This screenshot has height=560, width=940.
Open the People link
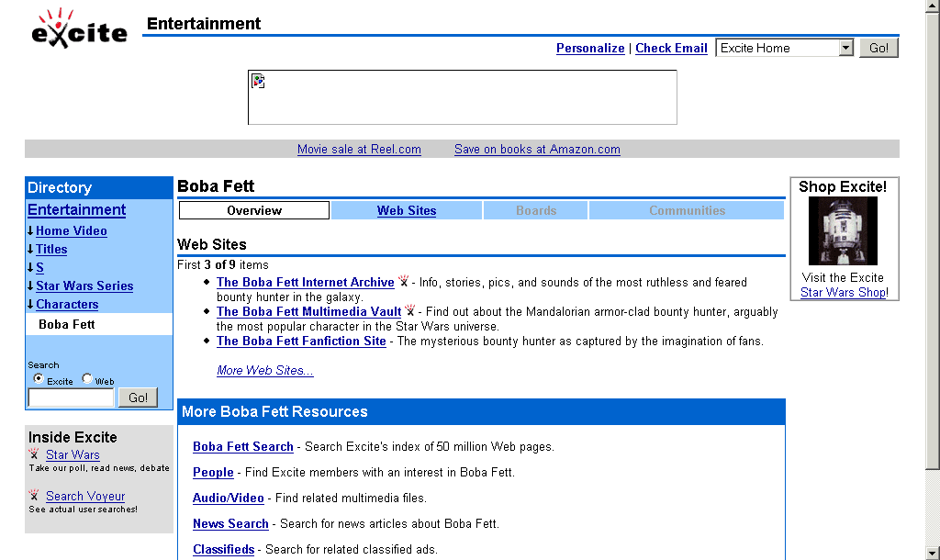(213, 472)
